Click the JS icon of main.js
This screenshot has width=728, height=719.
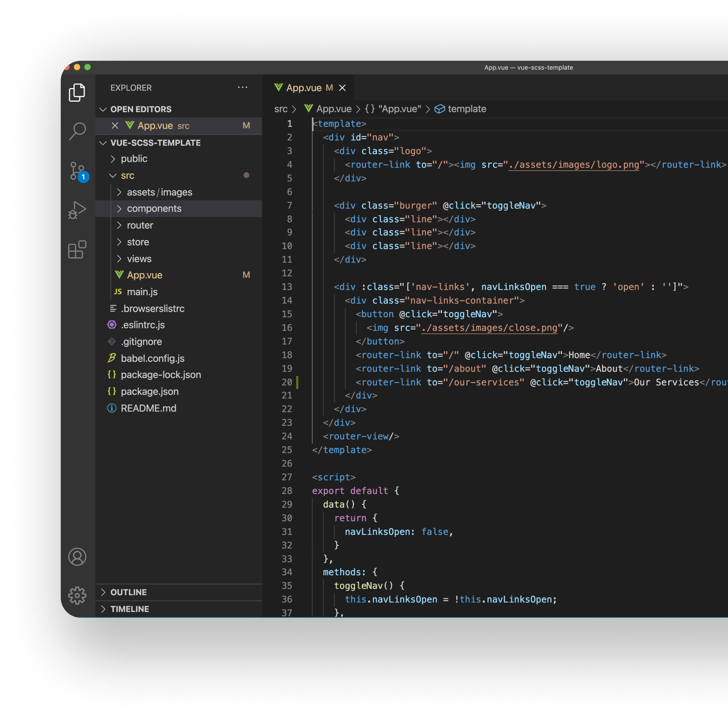pos(118,292)
